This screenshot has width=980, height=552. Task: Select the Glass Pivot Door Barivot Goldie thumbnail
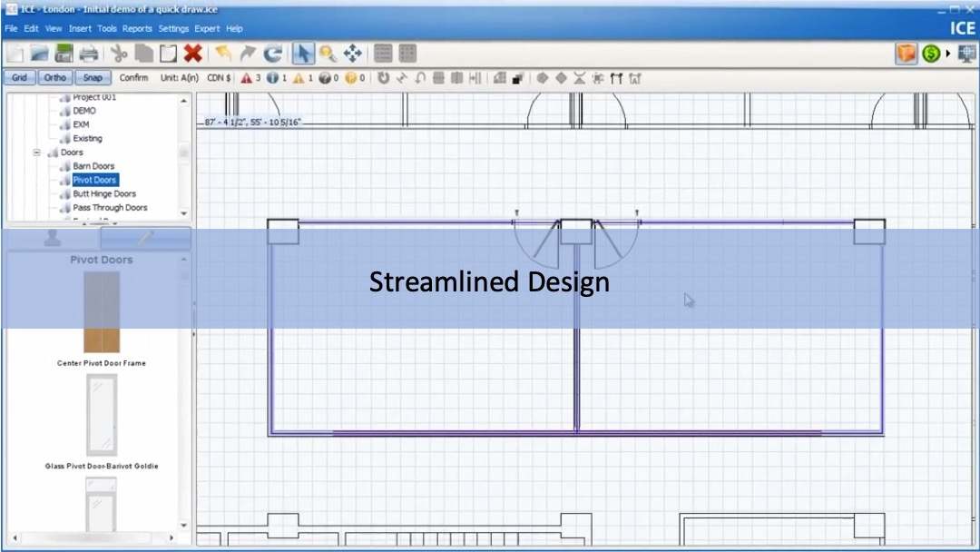[x=102, y=416]
